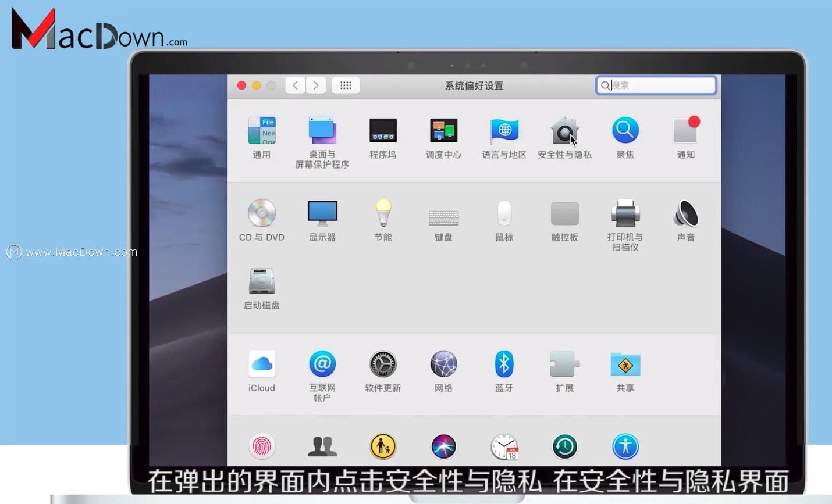Open the 扩展 (Extensions) puzzle icon
Viewport: 832px width, 504px height.
[x=564, y=364]
